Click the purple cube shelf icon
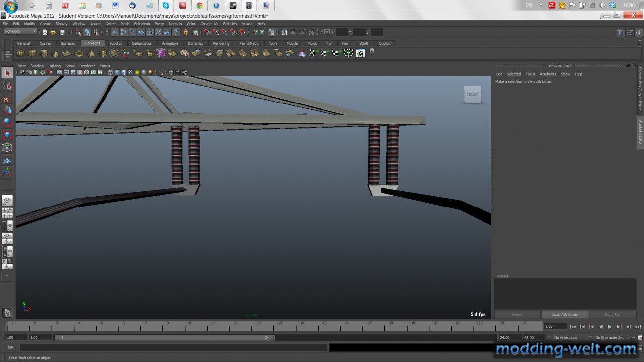 [161, 53]
